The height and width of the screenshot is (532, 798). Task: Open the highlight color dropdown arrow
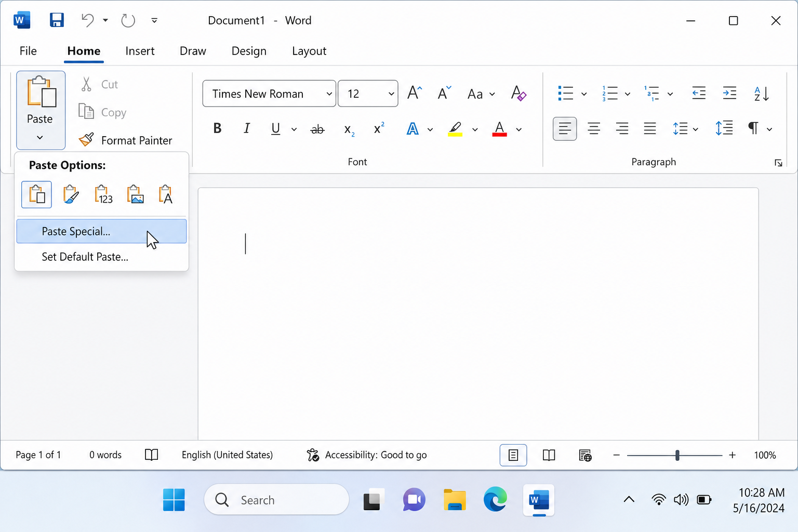[475, 129]
